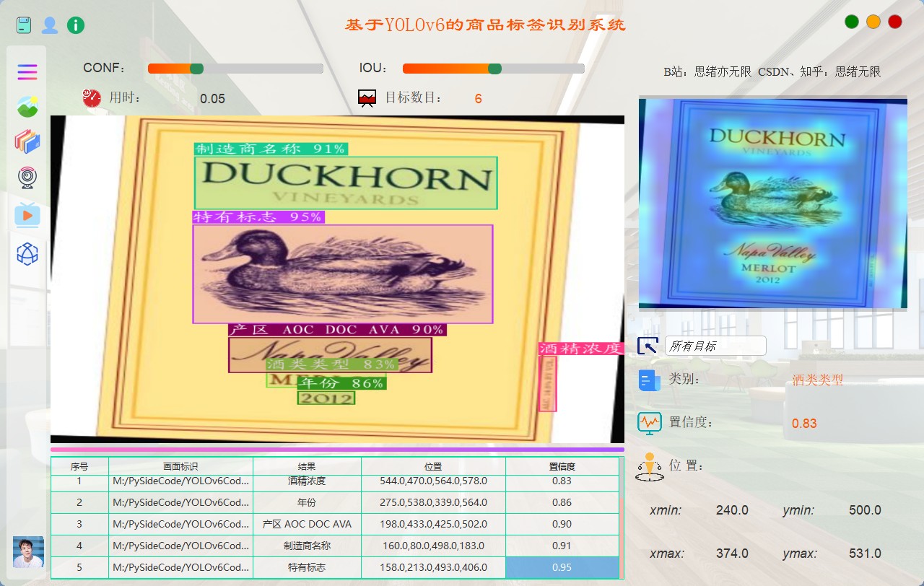Click row number 2 cell

point(79,502)
